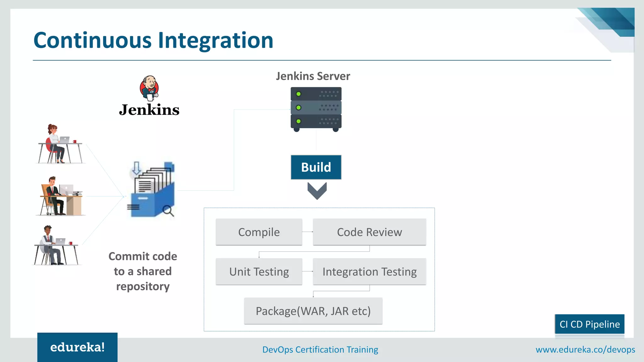Click the CI CD Pipeline label
The image size is (644, 362).
click(x=589, y=324)
